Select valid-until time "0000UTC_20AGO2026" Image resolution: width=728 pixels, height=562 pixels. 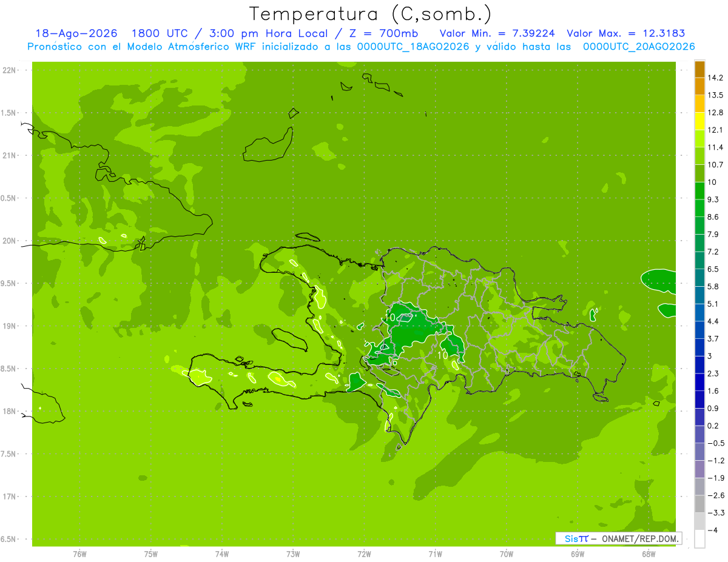[639, 47]
